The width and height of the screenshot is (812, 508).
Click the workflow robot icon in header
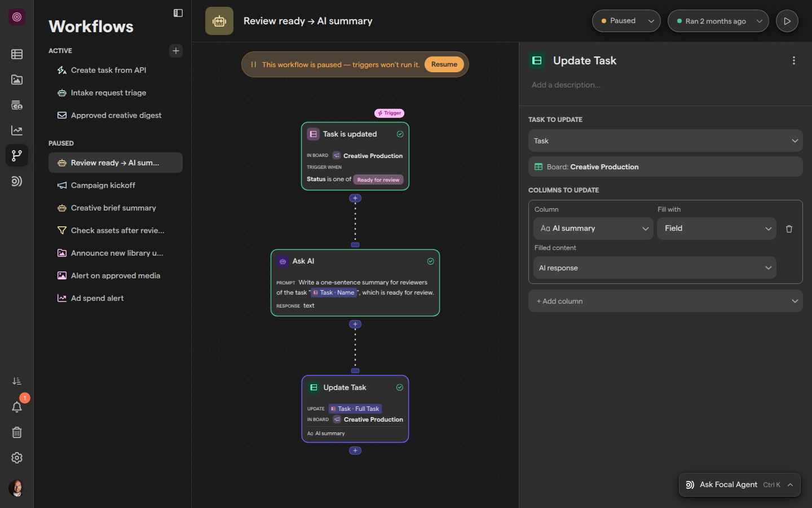219,21
